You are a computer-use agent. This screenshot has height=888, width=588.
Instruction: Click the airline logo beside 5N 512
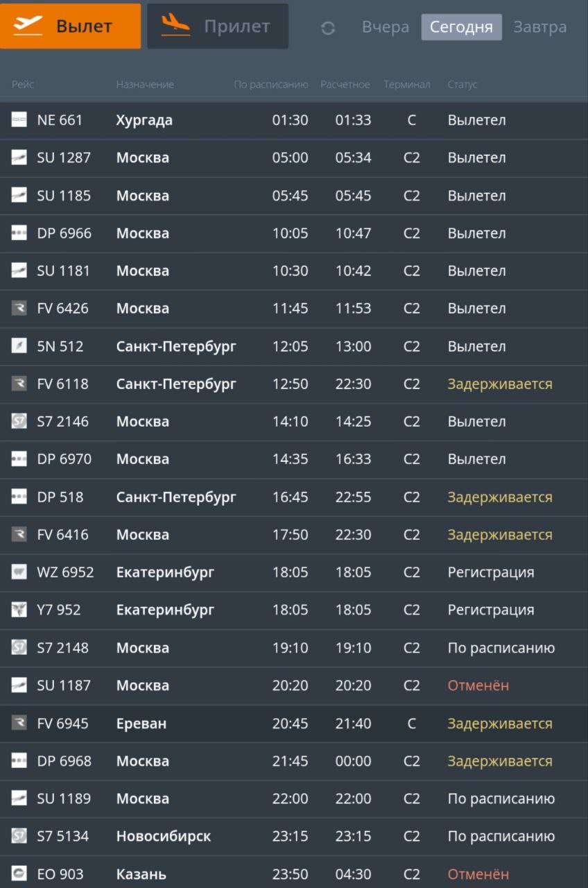click(19, 345)
